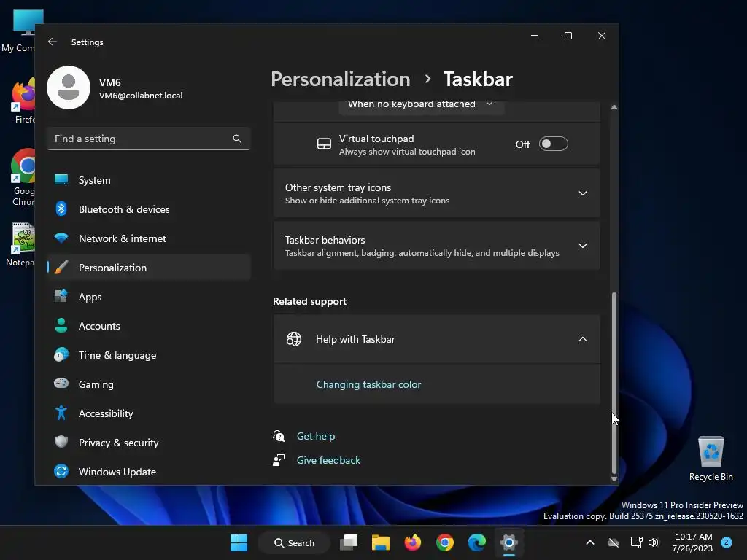The width and height of the screenshot is (747, 560).
Task: Click the settings page vertical scrollbar thumb
Action: (x=614, y=382)
